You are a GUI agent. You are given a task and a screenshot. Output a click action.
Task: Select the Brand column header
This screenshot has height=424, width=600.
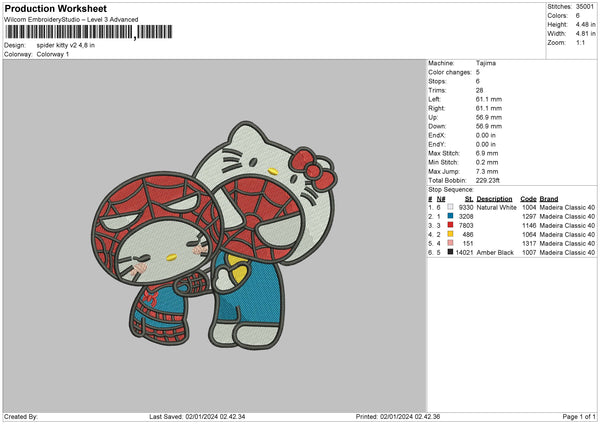pos(549,198)
